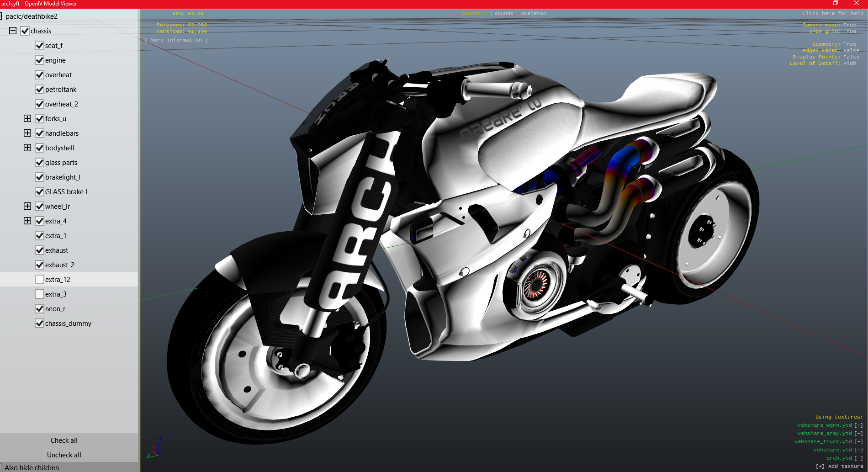This screenshot has width=868, height=472.
Task: Remove the arch.ytd texture
Action: pyautogui.click(x=859, y=458)
